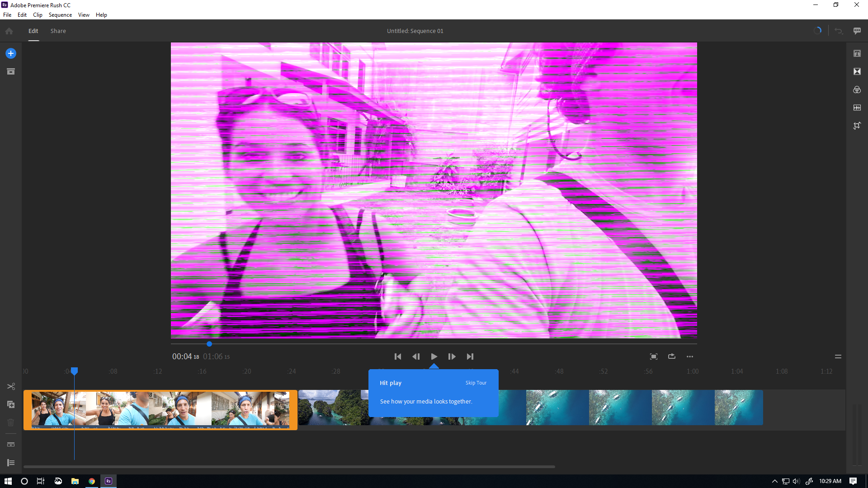Open the Transform crop panel icon
868x488 pixels.
tap(857, 126)
